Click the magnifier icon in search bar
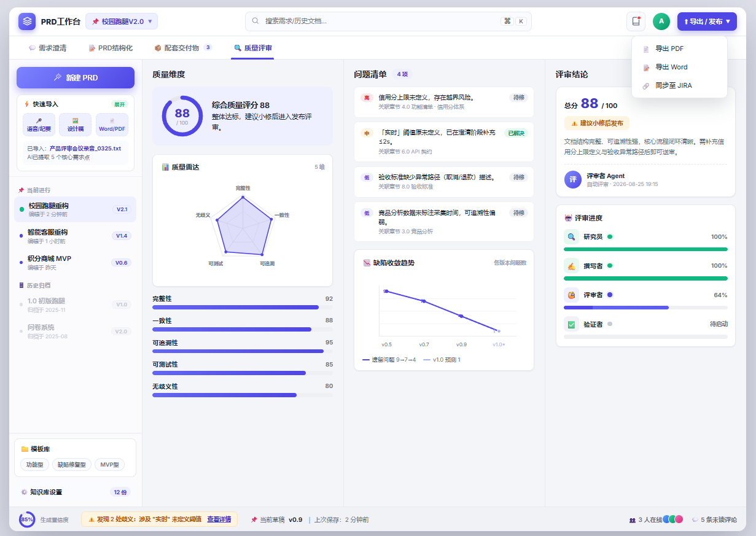 [255, 21]
